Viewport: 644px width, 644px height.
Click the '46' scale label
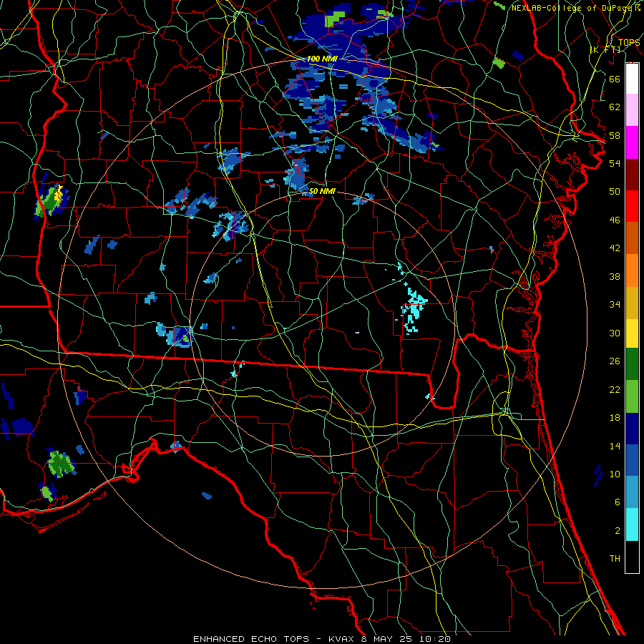pos(615,220)
